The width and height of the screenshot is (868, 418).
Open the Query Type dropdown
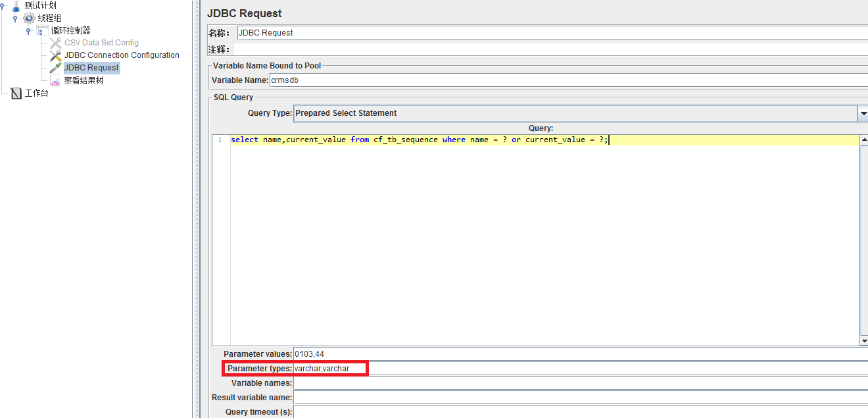coord(581,113)
